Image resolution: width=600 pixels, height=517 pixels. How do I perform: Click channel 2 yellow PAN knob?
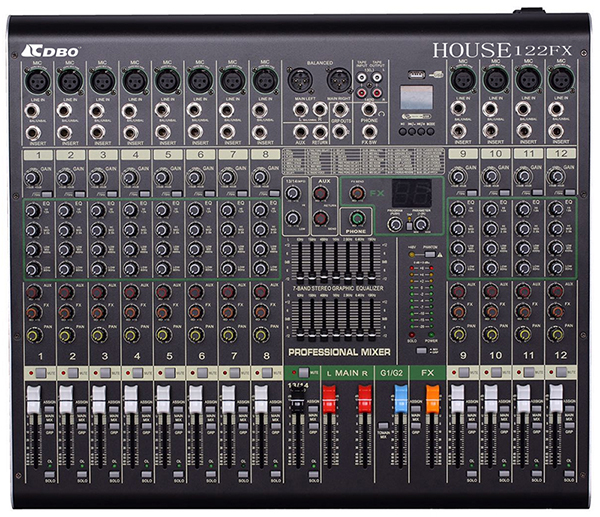[65, 336]
